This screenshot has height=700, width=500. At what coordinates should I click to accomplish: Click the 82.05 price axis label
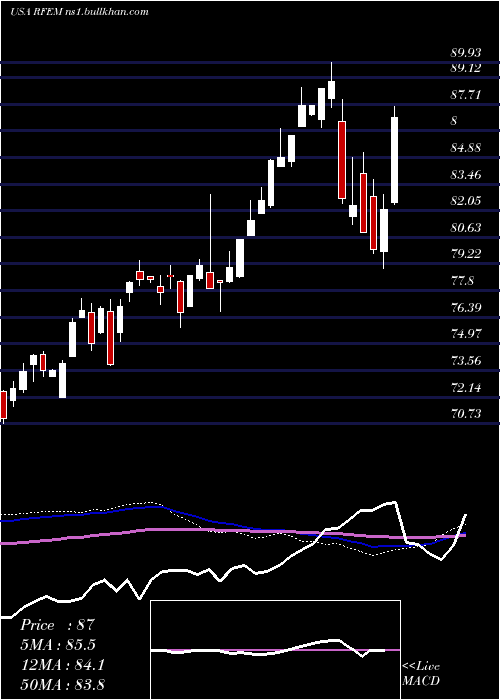tap(466, 201)
